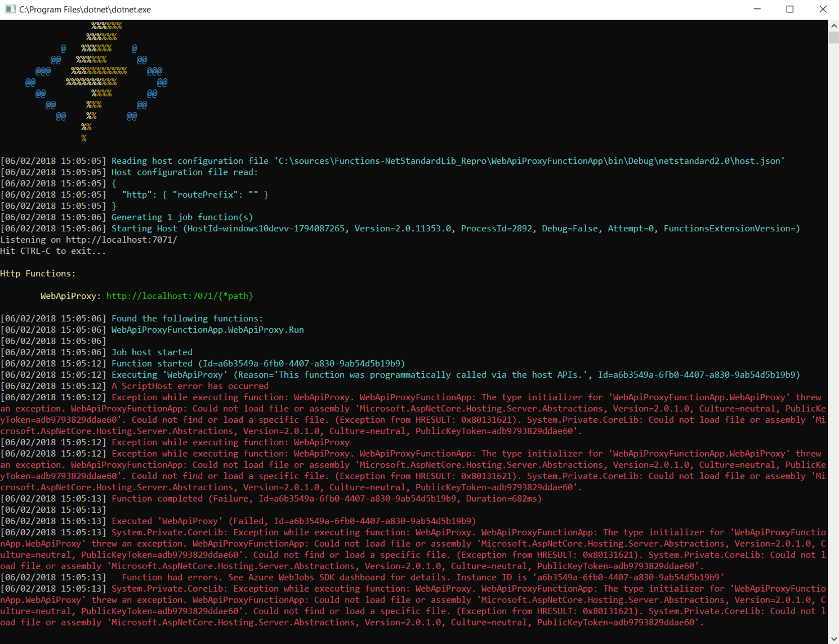Select the 'A ScriptHost error has occurred' line
This screenshot has height=644, width=839.
point(190,386)
